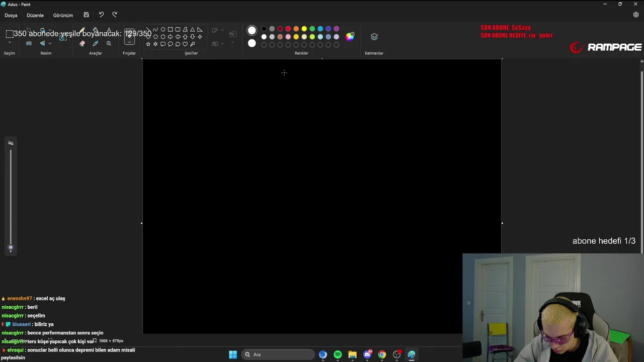The width and height of the screenshot is (644, 362).
Task: Open the line thickness selector
Action: click(232, 34)
